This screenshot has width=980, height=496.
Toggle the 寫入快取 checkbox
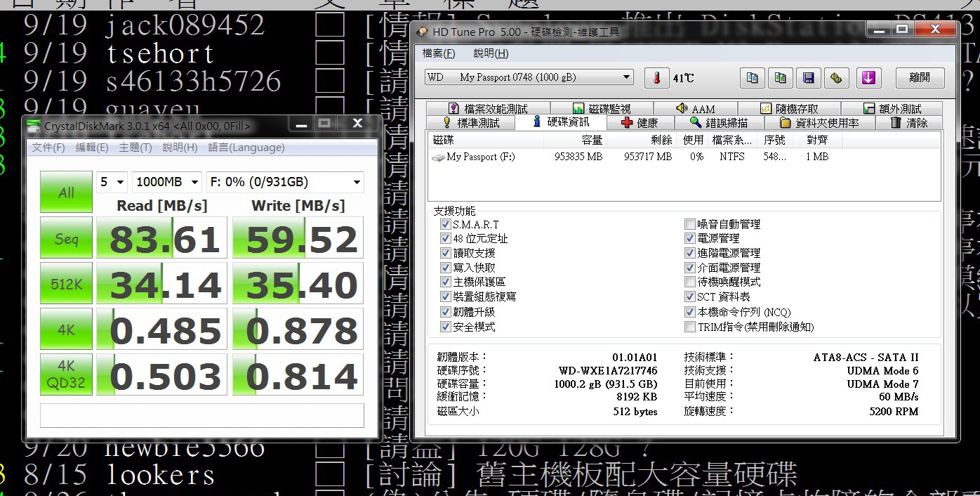click(445, 268)
